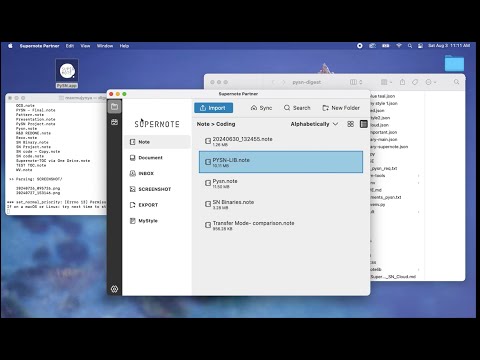Image resolution: width=480 pixels, height=360 pixels.
Task: Click the Wi-Fi status icon
Action: tap(399, 46)
